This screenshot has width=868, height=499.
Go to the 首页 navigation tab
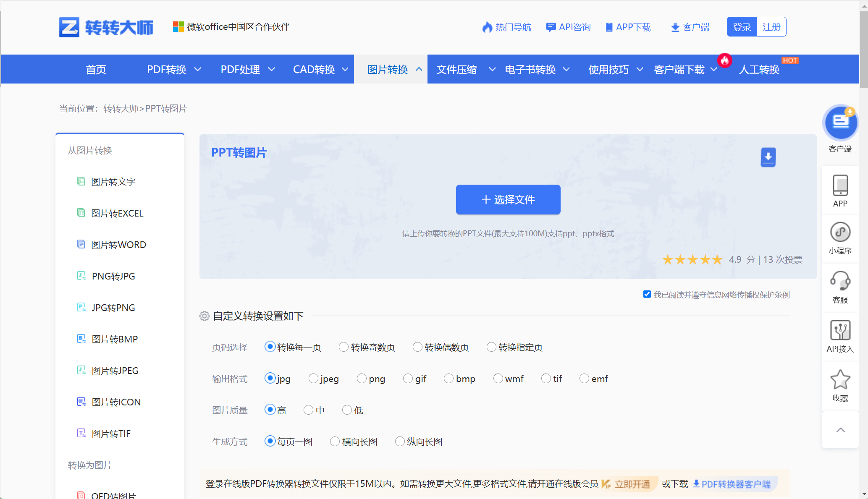coord(96,69)
